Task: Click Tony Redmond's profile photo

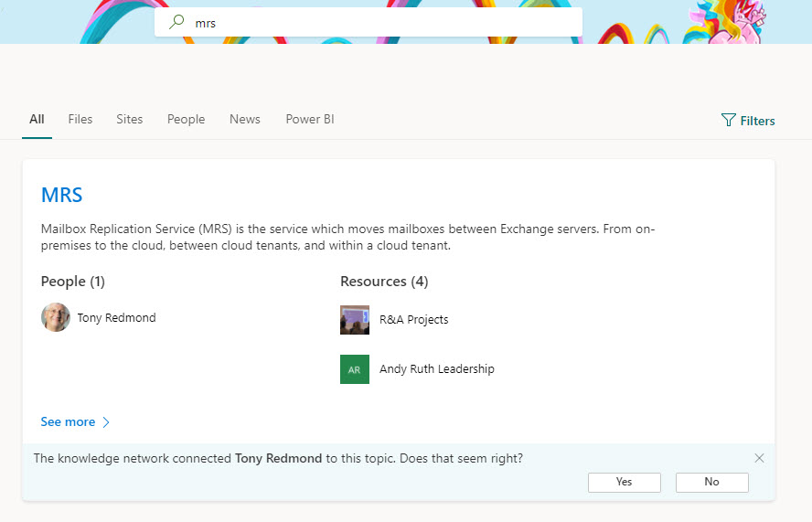Action: coord(56,317)
